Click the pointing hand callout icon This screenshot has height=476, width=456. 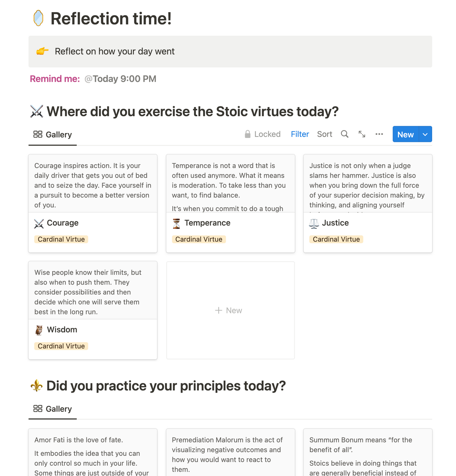(x=42, y=51)
